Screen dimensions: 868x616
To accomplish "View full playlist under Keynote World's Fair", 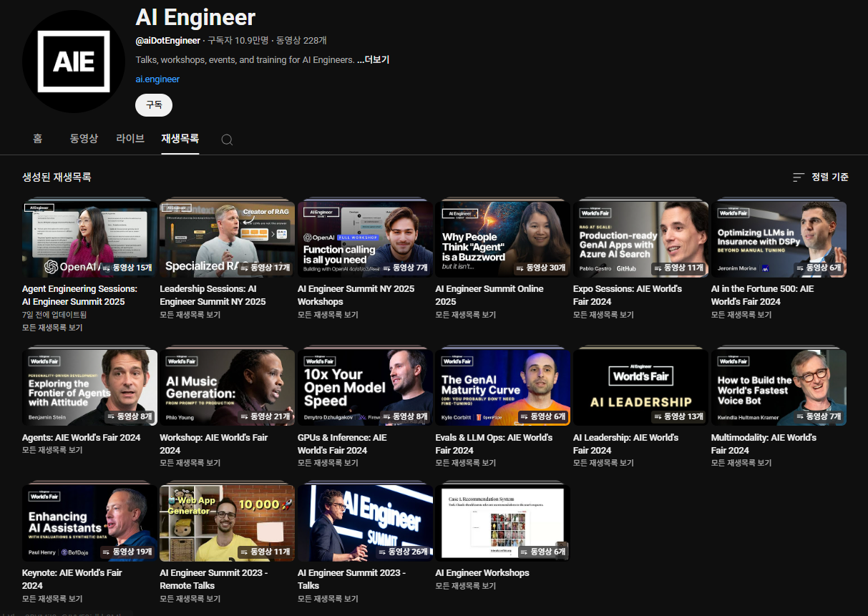I will (x=52, y=599).
